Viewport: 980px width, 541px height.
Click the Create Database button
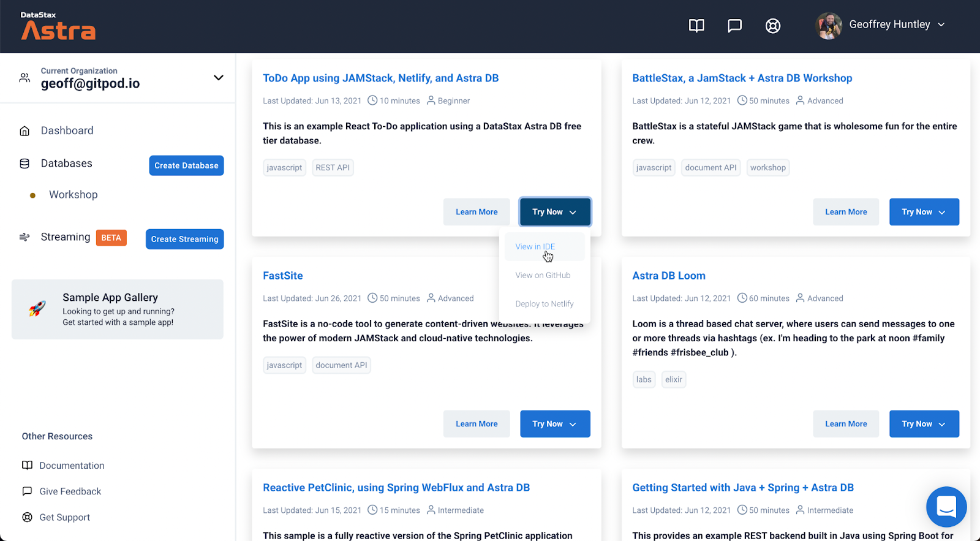[186, 165]
